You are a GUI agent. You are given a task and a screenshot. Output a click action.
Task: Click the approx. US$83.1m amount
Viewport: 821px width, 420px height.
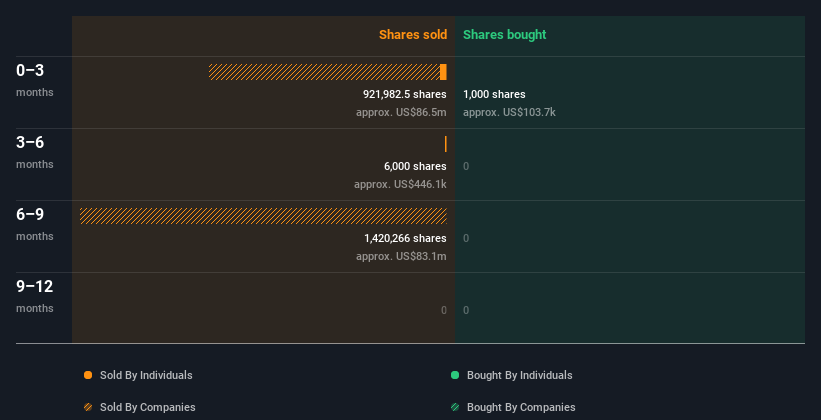pos(401,256)
